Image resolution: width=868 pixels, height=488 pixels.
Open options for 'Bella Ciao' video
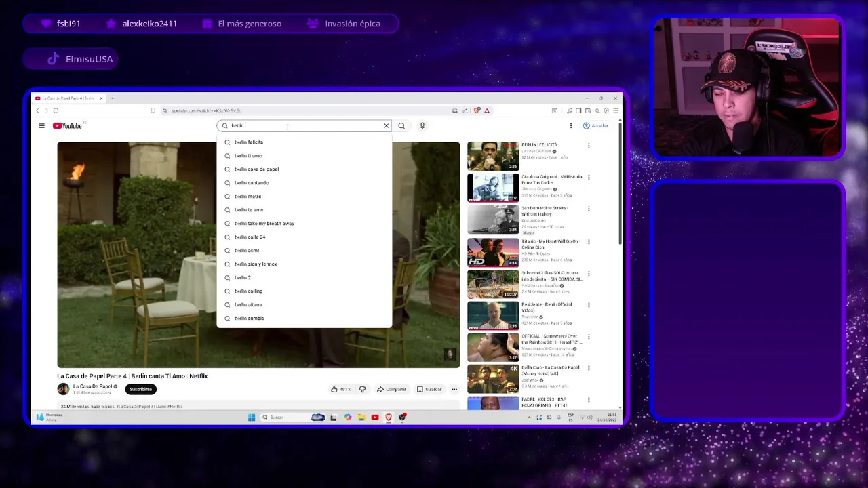click(x=589, y=368)
